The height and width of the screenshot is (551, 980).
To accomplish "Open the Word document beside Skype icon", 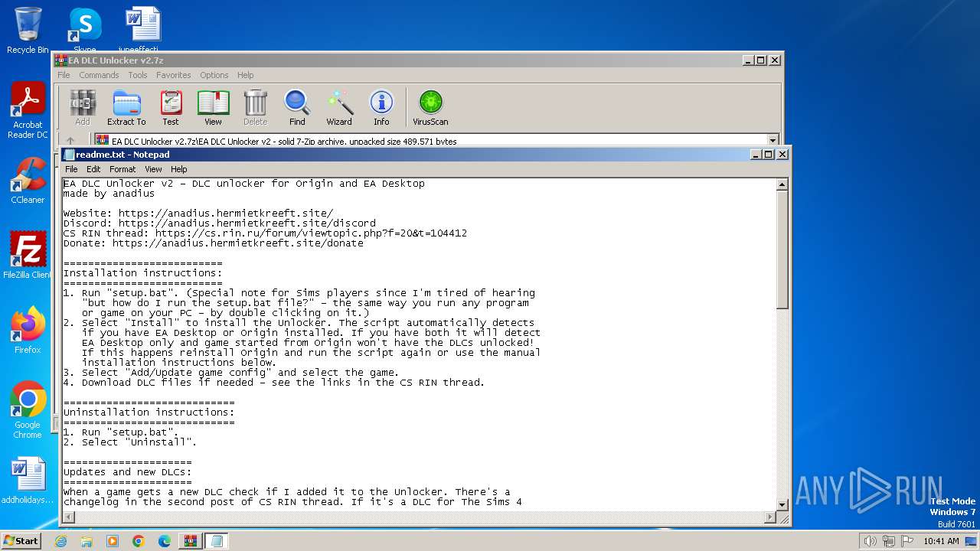I will pyautogui.click(x=143, y=31).
